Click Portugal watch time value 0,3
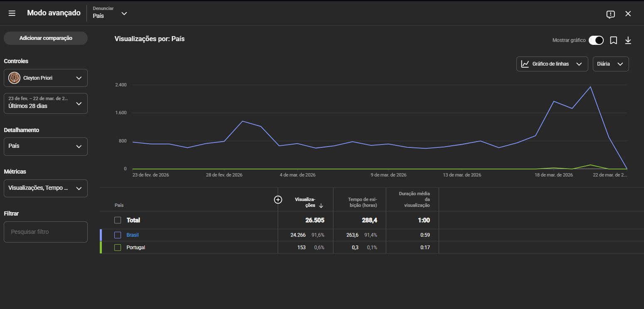Screen dimensions: 644x309 (355, 248)
